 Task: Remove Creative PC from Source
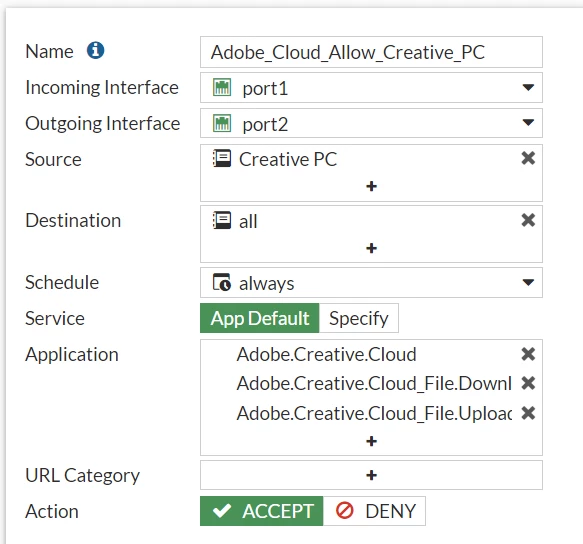pyautogui.click(x=528, y=158)
